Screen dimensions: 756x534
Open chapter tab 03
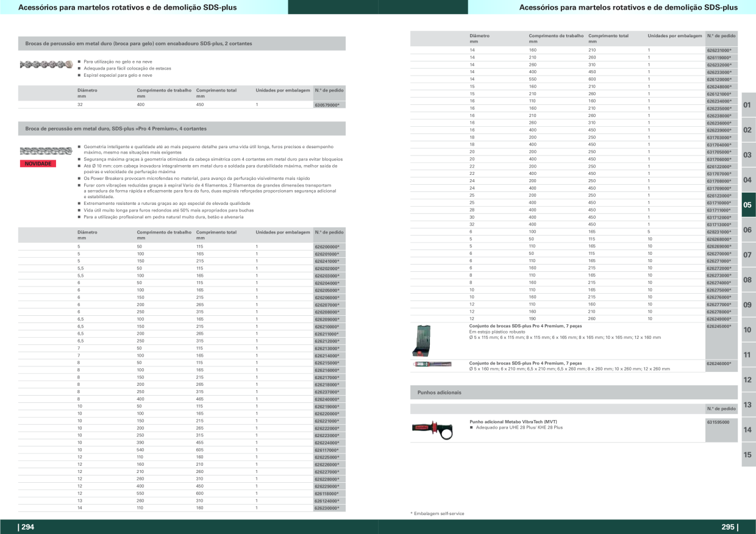coord(748,155)
